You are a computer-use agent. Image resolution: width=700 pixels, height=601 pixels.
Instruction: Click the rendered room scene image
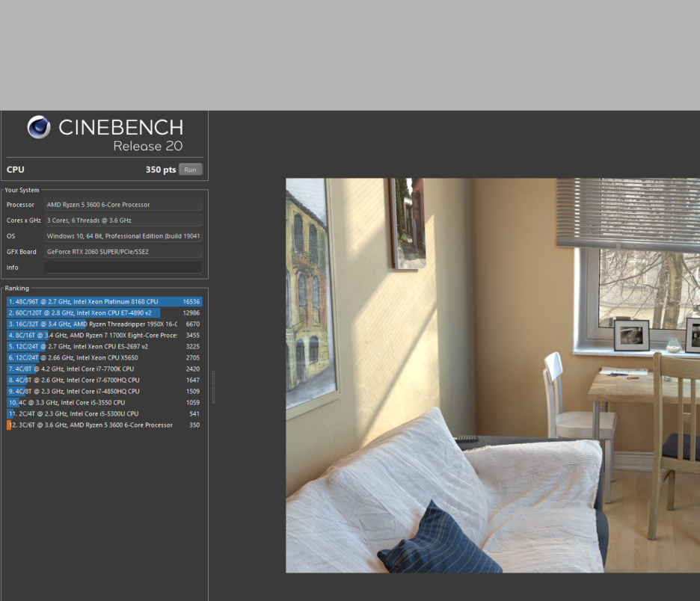coord(493,375)
